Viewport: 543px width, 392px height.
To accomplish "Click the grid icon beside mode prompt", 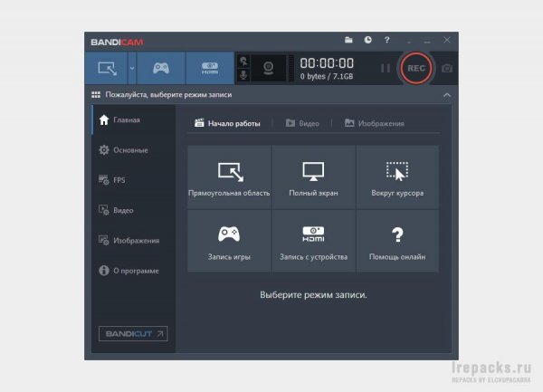I will pyautogui.click(x=96, y=95).
